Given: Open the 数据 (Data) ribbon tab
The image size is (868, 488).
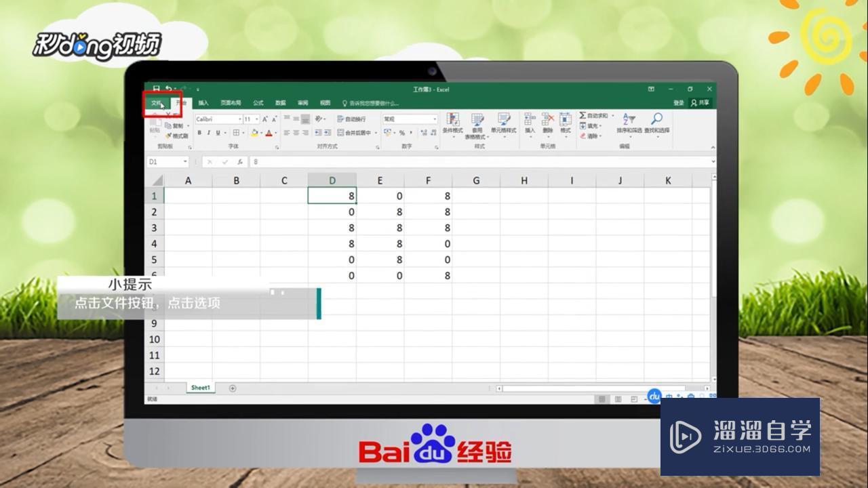Looking at the screenshot, I should tap(281, 103).
